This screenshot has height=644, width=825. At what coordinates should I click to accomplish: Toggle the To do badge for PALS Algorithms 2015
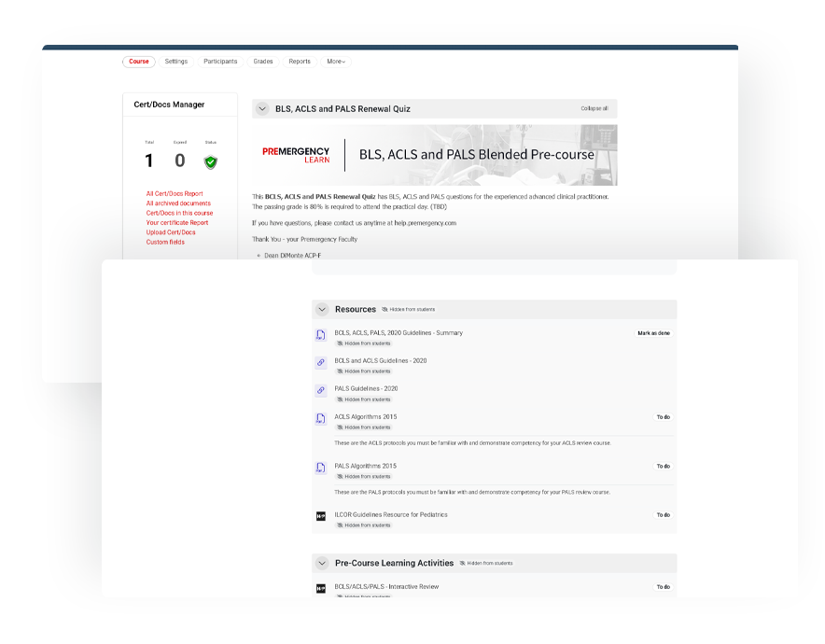[663, 466]
